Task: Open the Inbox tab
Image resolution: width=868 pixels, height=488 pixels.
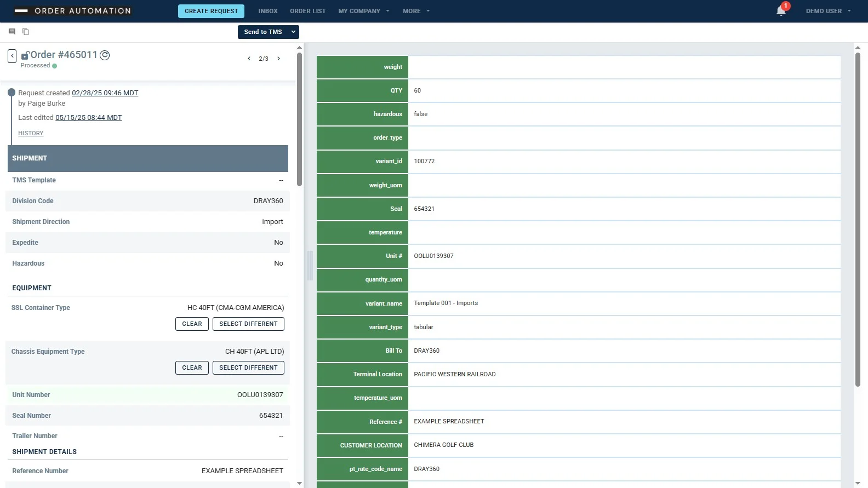Action: (268, 11)
